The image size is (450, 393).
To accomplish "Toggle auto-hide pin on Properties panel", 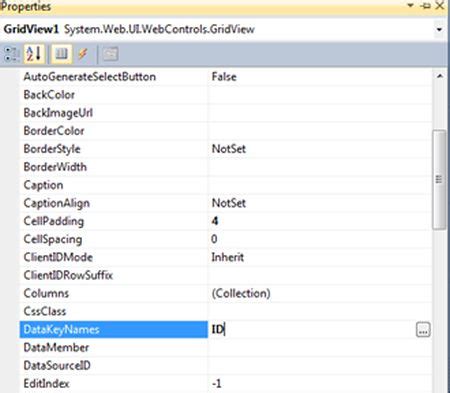I will 426,6.
